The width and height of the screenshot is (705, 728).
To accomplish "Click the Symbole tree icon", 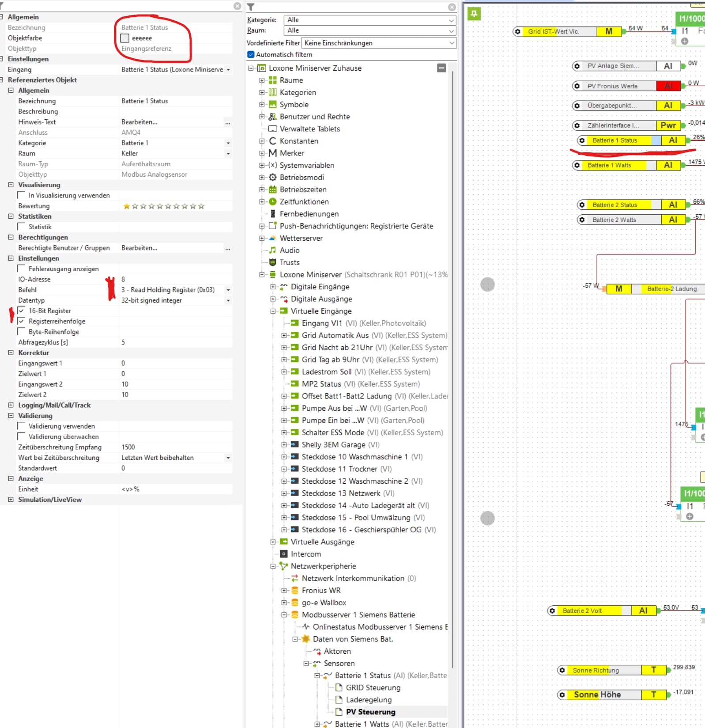I will click(x=273, y=105).
